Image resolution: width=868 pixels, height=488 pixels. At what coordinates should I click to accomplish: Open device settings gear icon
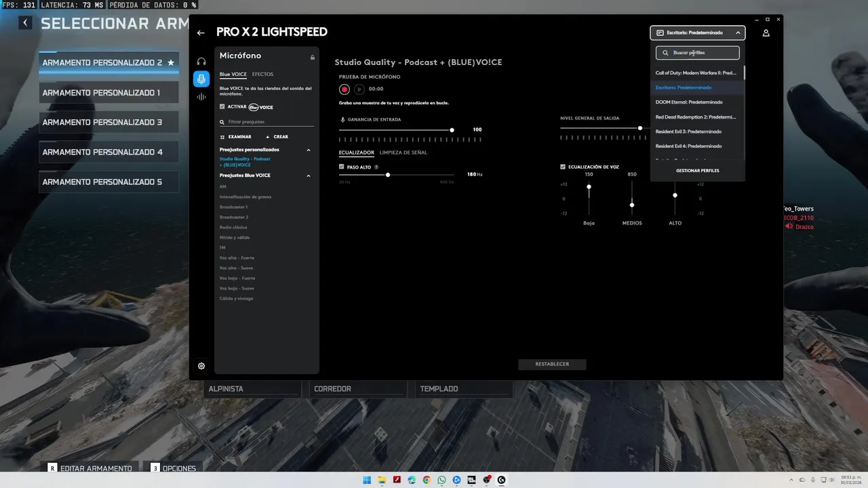[201, 366]
